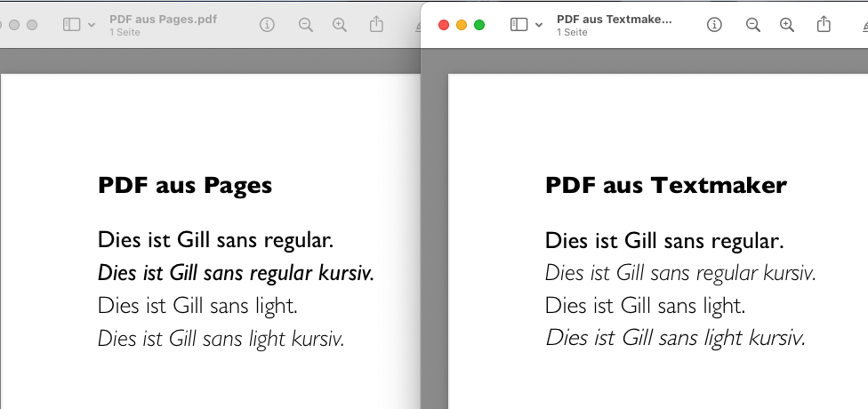Click 'Dies ist Gill sans regular kursiv.' in Textmaker PDF
The width and height of the screenshot is (868, 409).
pos(681,273)
